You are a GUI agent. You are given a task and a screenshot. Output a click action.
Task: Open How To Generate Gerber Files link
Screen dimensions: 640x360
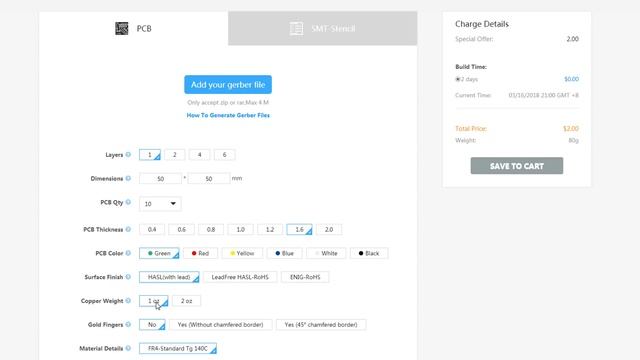(x=228, y=116)
